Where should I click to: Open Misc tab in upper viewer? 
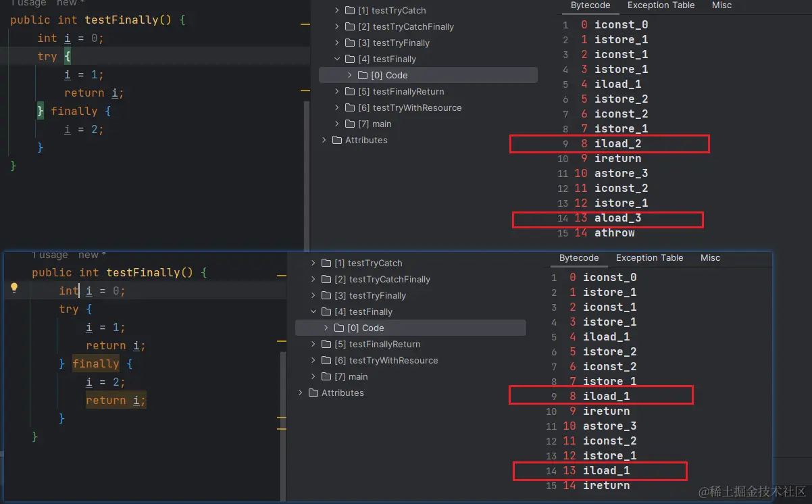[722, 5]
